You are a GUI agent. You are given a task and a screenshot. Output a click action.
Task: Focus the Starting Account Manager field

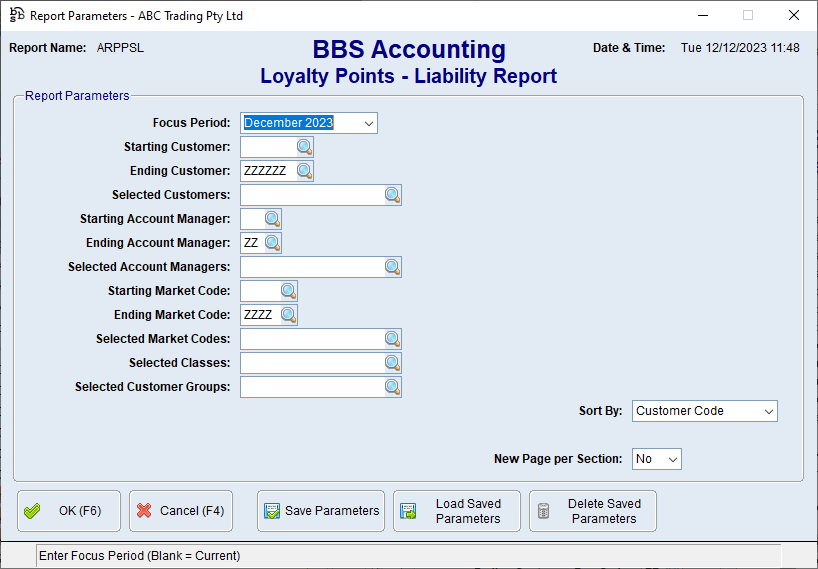[252, 219]
